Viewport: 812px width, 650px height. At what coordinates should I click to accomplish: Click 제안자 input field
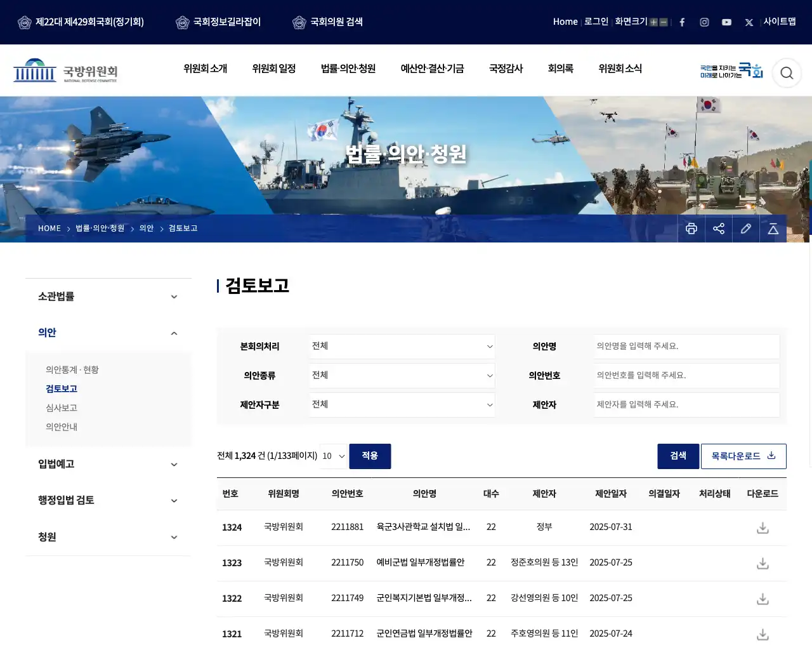coord(687,405)
